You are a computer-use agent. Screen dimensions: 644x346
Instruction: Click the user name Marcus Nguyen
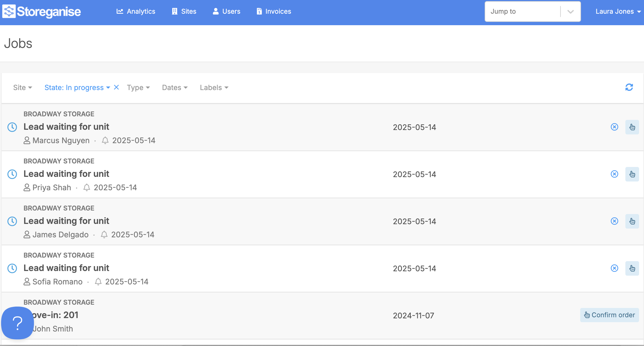(61, 140)
